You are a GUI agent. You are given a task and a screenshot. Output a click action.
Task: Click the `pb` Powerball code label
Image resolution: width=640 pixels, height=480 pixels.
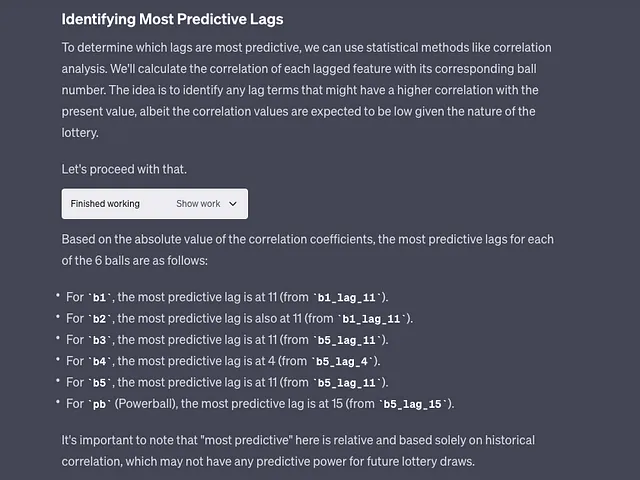[x=100, y=404]
